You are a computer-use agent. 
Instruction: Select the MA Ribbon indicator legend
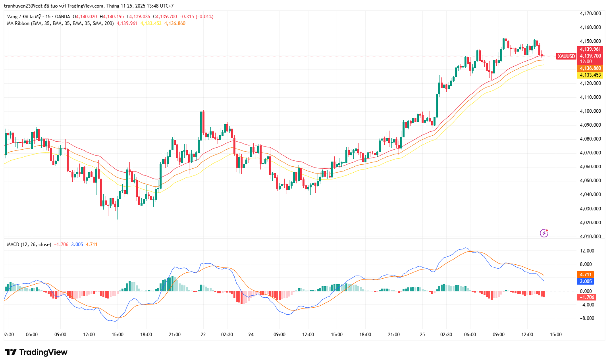point(60,23)
